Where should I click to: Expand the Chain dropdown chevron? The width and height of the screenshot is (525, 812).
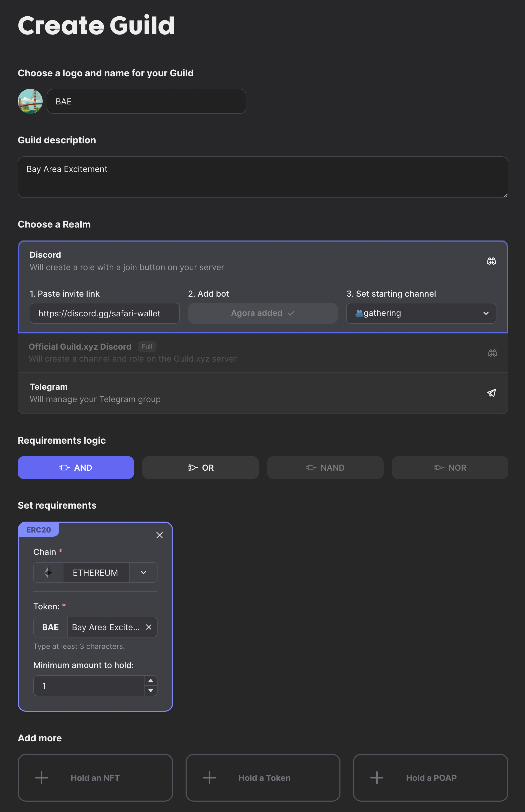pyautogui.click(x=143, y=573)
